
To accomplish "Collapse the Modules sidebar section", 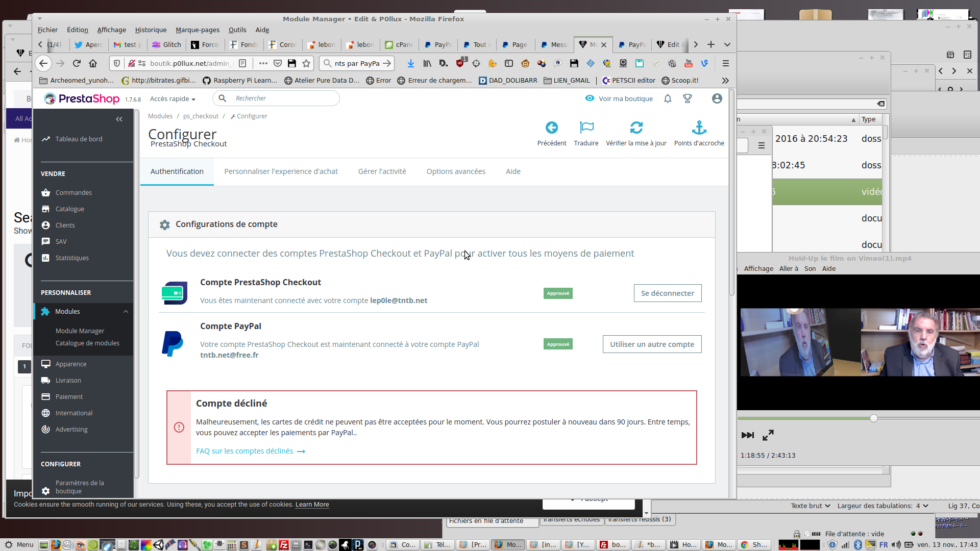I will coord(126,312).
